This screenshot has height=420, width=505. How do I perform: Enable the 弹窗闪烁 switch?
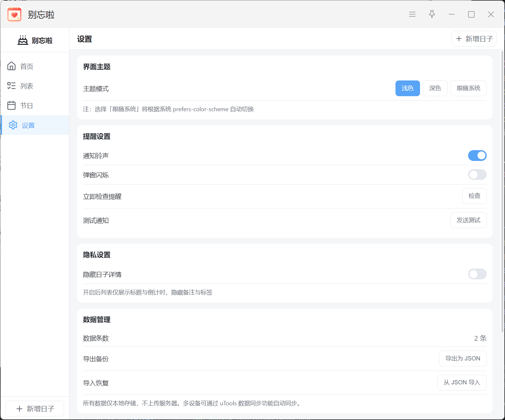point(477,175)
